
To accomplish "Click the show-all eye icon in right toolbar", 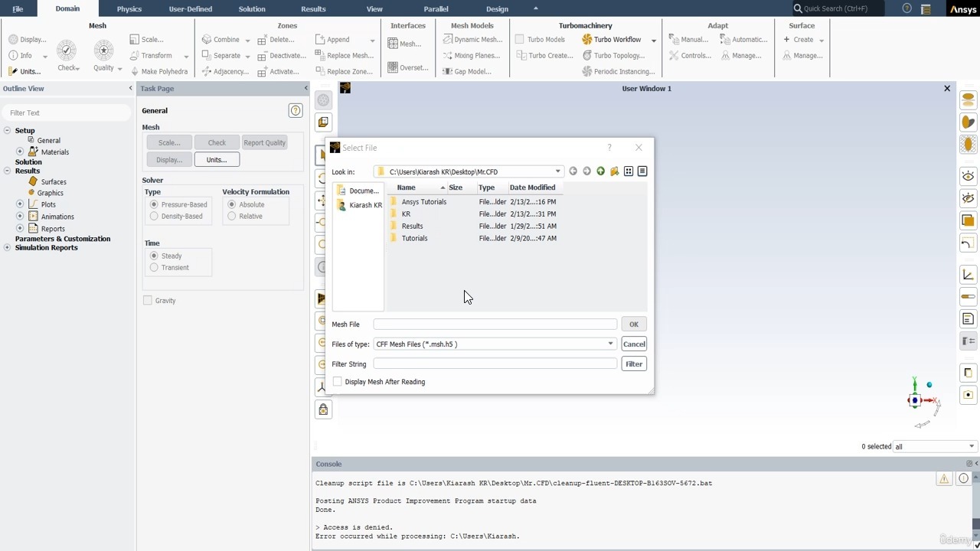I will point(969,176).
